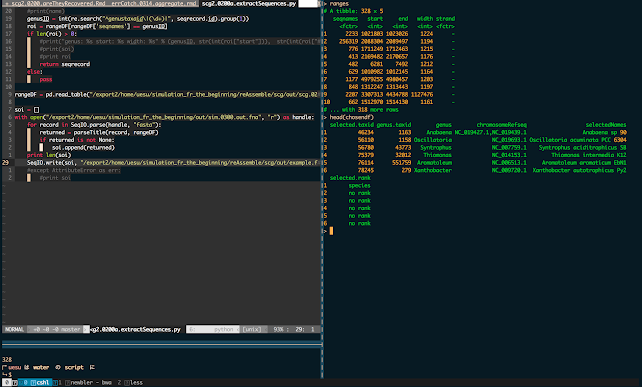This screenshot has width=642, height=387.
Task: Click the 'soi = []' line
Action: click(27, 110)
